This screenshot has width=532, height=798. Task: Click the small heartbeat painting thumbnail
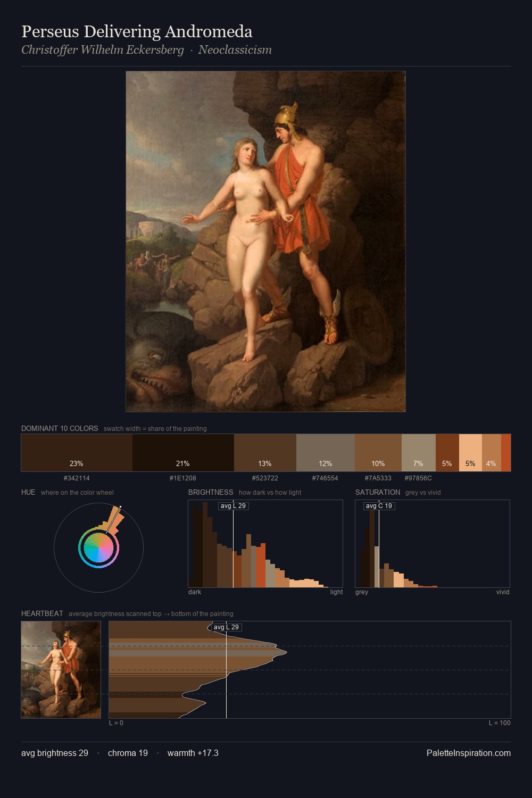[61, 670]
